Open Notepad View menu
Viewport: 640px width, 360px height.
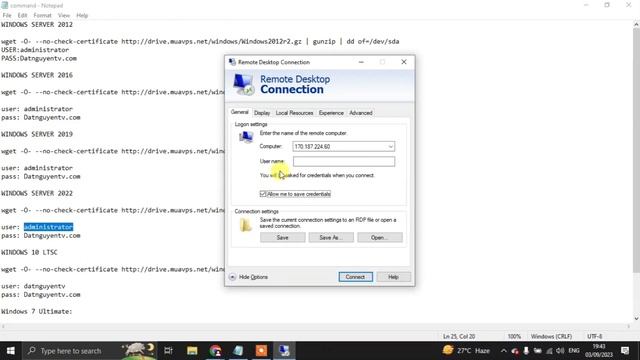click(64, 16)
